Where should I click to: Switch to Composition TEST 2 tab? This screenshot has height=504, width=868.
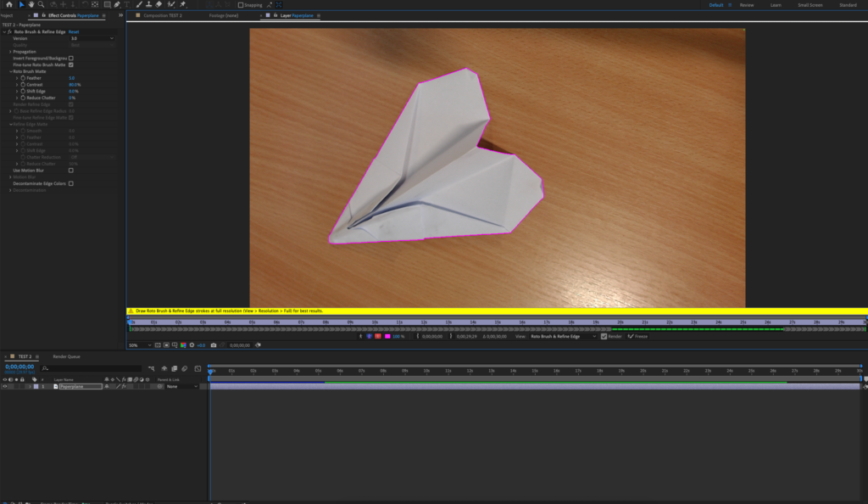[x=163, y=15]
